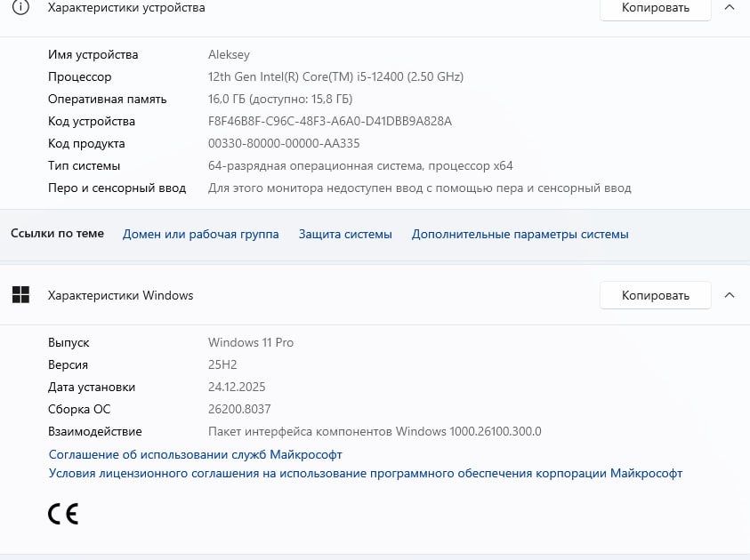Click the Взаимодействие label

tap(94, 431)
